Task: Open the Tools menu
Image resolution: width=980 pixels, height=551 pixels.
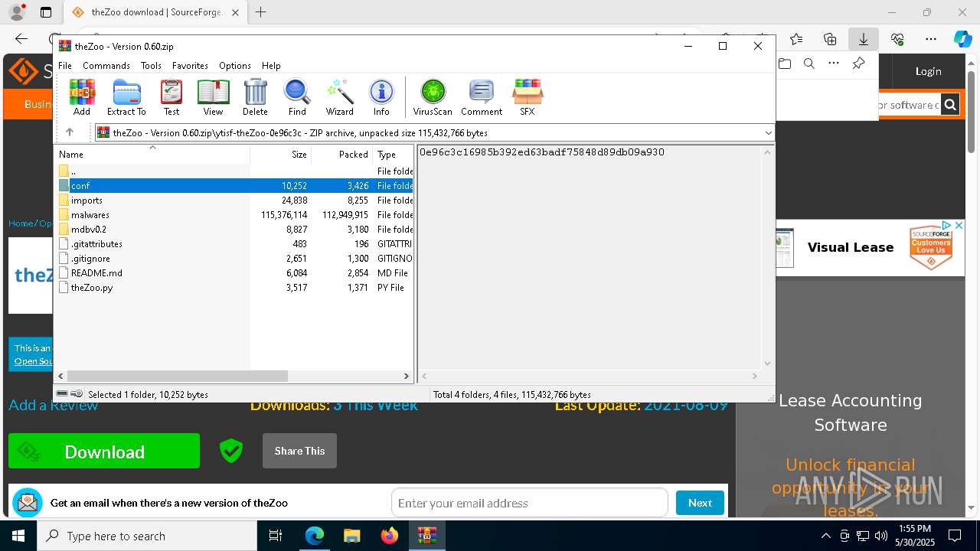Action: [x=151, y=66]
